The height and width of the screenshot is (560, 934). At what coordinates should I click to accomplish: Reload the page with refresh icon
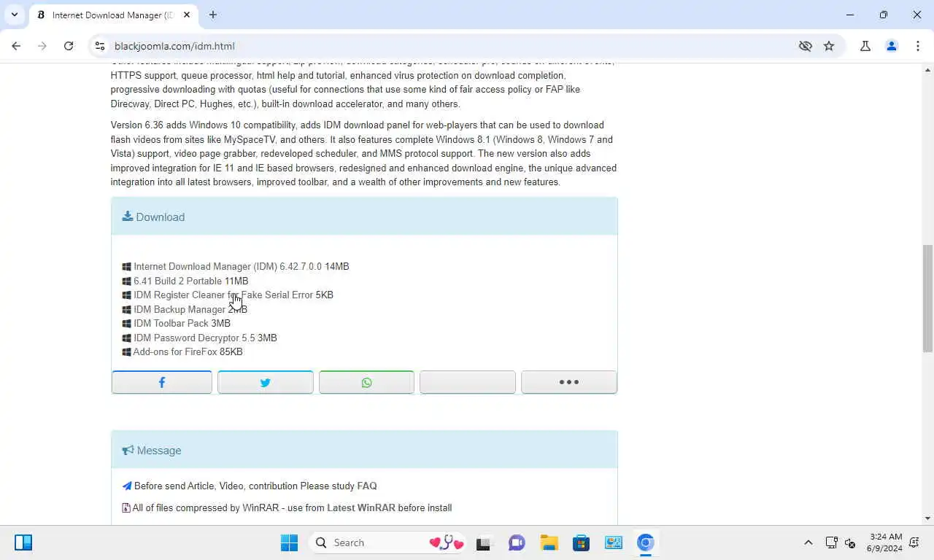point(69,46)
